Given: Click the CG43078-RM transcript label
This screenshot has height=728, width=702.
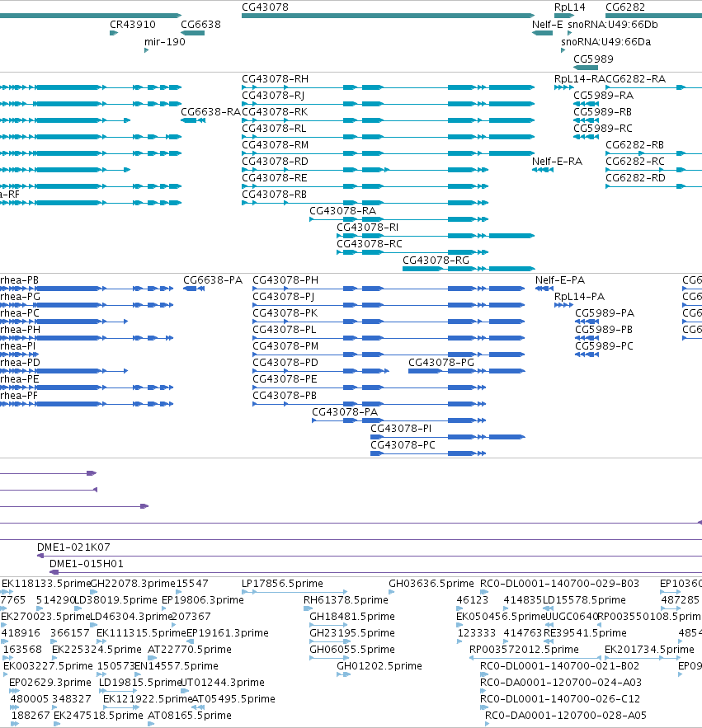Looking at the screenshot, I should click(x=275, y=144).
